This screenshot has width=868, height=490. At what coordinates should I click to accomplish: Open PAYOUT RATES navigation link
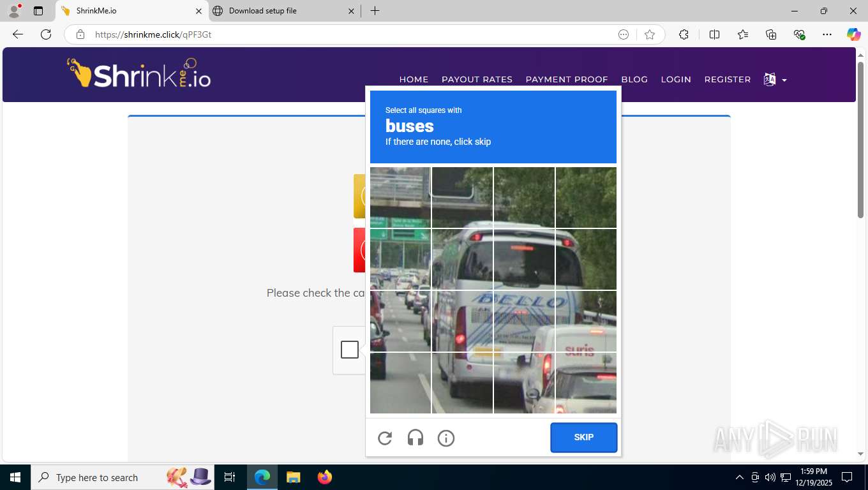477,79
